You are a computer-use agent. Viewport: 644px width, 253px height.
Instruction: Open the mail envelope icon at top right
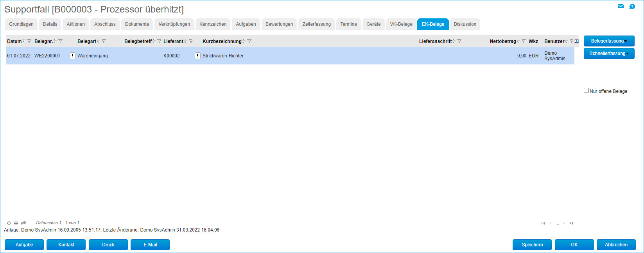621,6
